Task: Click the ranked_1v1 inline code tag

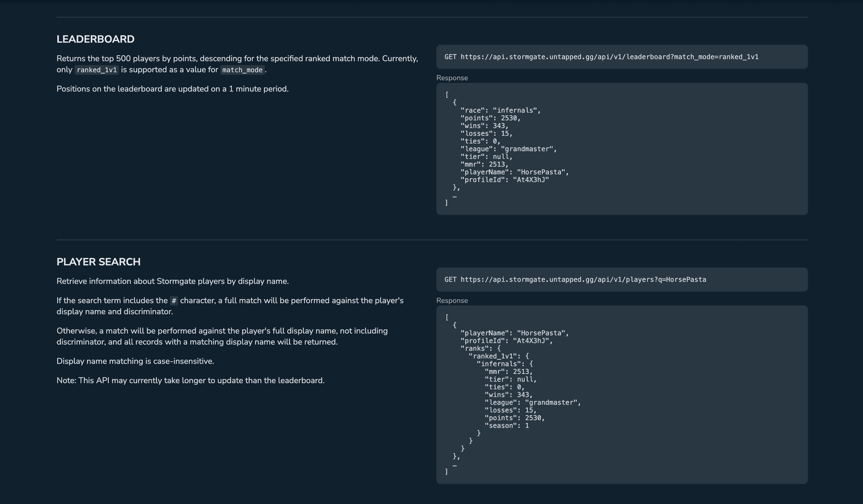Action: (97, 70)
